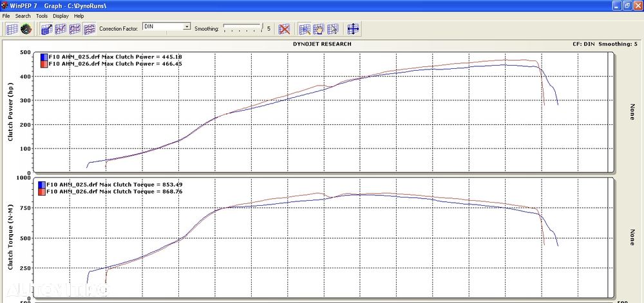Click the AHM_025 Max Clutch Torque legend text

pyautogui.click(x=115, y=185)
